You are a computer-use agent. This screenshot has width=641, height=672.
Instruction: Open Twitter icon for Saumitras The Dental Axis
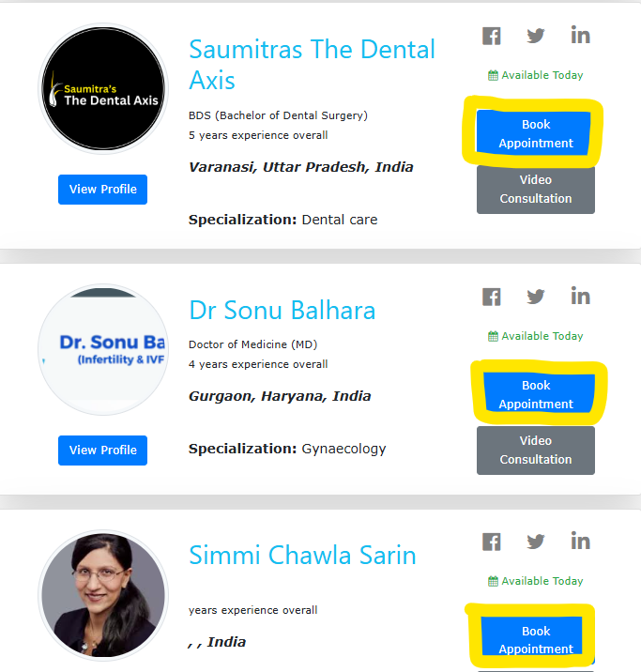click(536, 36)
